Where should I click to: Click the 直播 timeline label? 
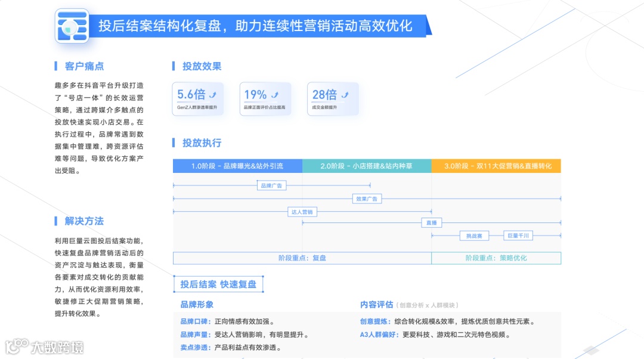[432, 222]
